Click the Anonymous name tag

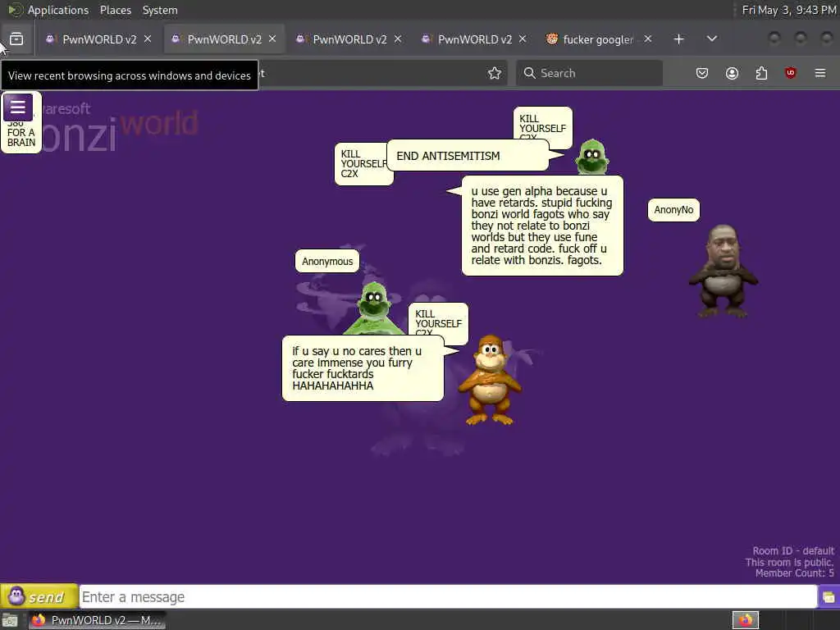click(327, 262)
